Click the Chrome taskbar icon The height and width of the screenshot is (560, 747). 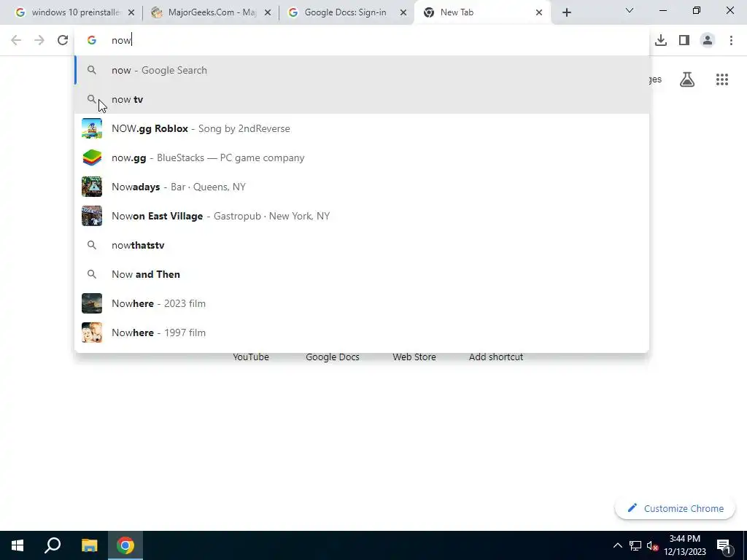(x=125, y=545)
